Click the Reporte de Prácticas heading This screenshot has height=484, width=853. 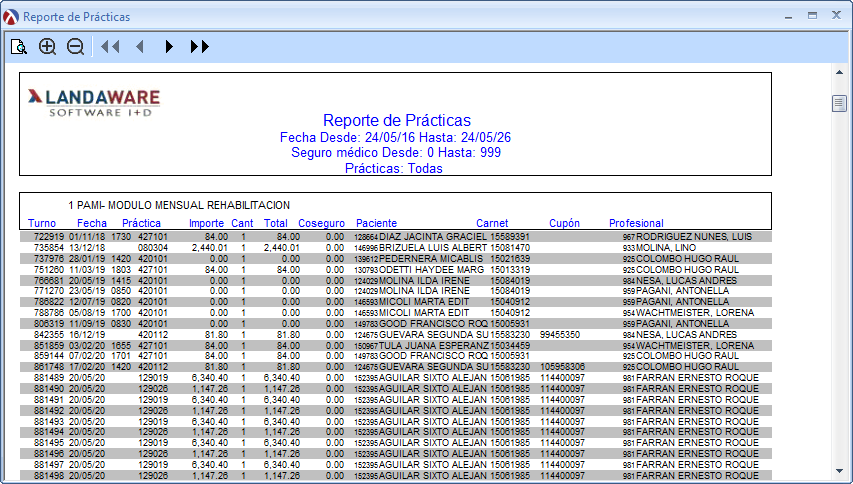[x=397, y=120]
